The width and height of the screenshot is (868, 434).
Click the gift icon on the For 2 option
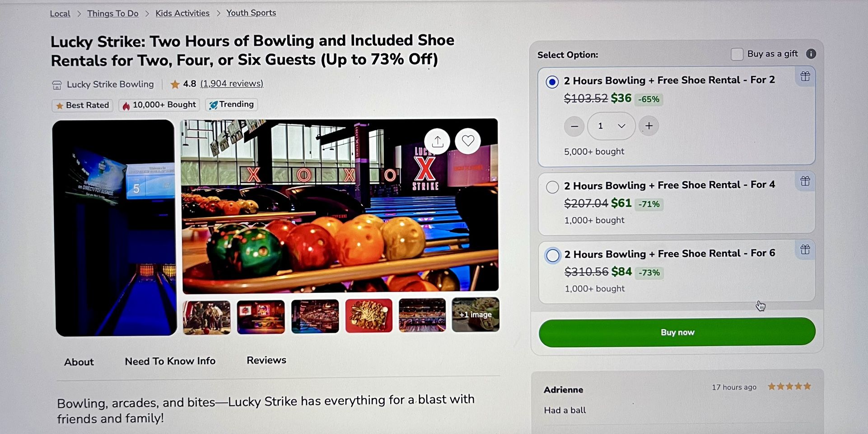(x=805, y=77)
